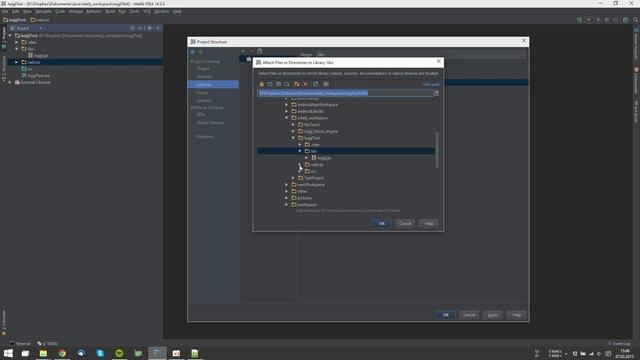
Task: Create New Folder in Attach Files dialog
Action: coord(297,84)
